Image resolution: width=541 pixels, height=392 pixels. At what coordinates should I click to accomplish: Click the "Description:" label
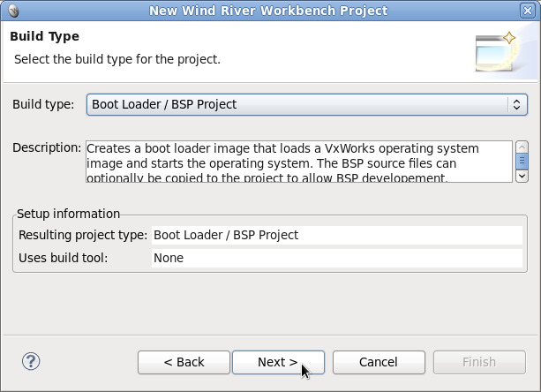pyautogui.click(x=47, y=147)
